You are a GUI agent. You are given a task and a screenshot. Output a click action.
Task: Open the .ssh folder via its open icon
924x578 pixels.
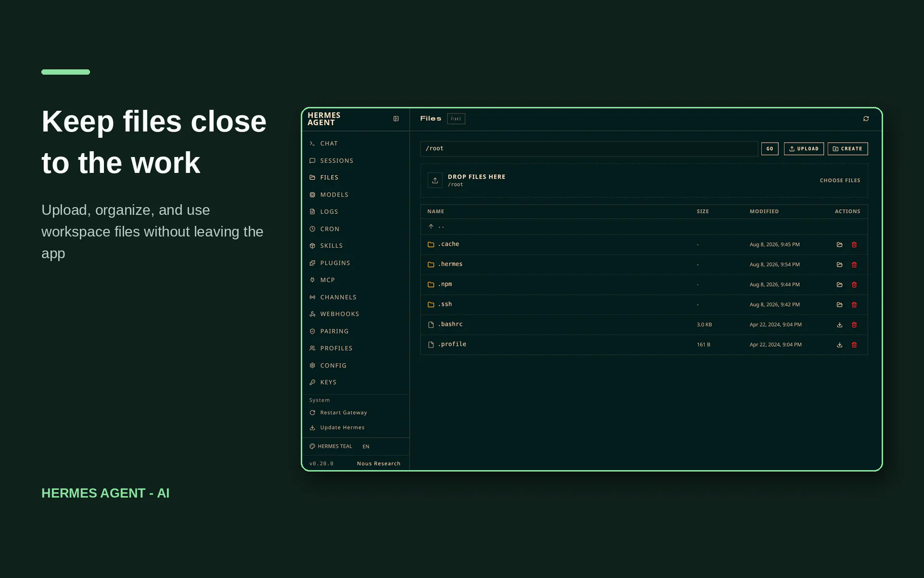839,305
